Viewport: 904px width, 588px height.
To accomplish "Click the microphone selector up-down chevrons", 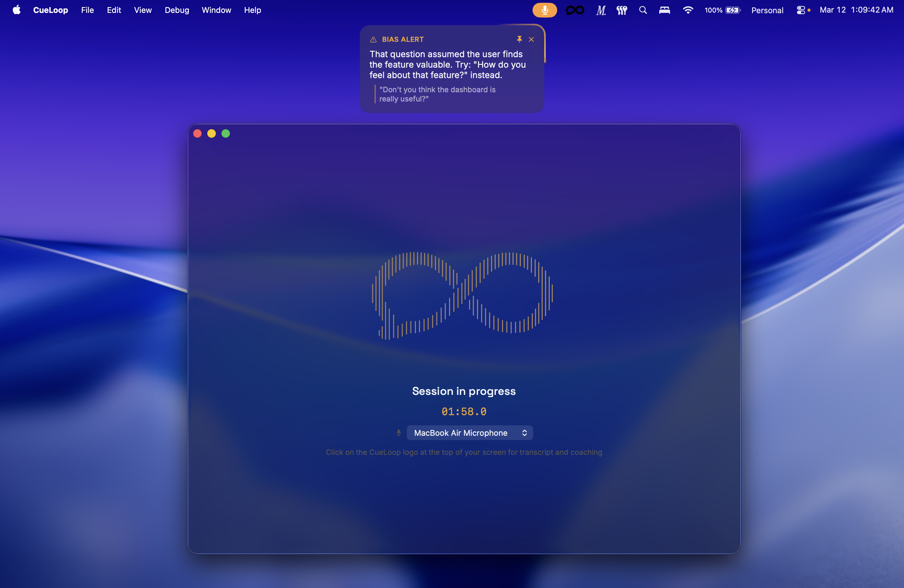I will pyautogui.click(x=524, y=433).
